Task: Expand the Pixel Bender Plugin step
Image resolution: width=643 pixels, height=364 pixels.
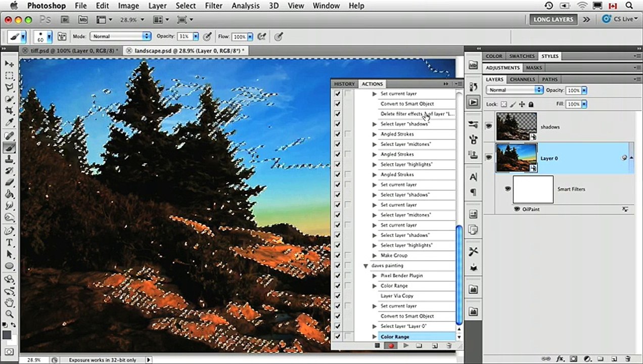Action: [x=375, y=276]
